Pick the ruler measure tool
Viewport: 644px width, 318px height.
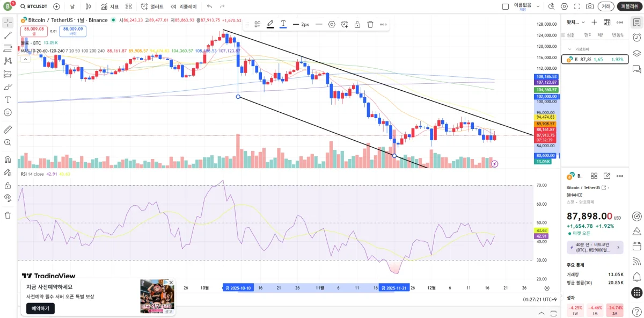coord(8,129)
